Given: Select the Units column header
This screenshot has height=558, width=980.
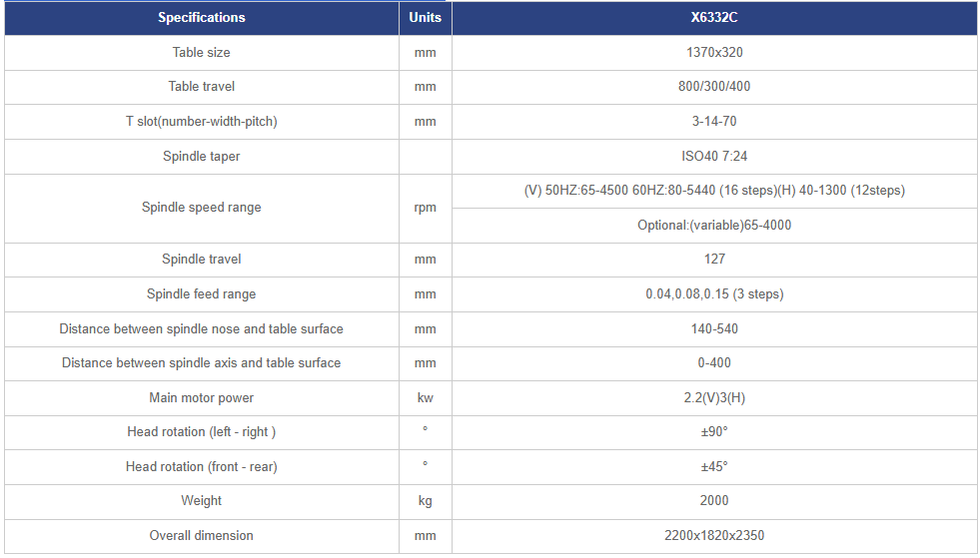Looking at the screenshot, I should [x=425, y=18].
